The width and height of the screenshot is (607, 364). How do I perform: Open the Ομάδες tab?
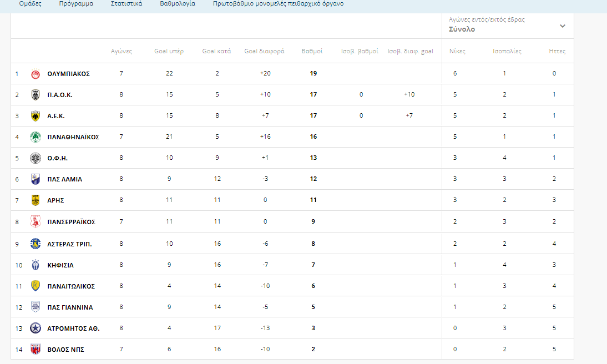click(30, 3)
